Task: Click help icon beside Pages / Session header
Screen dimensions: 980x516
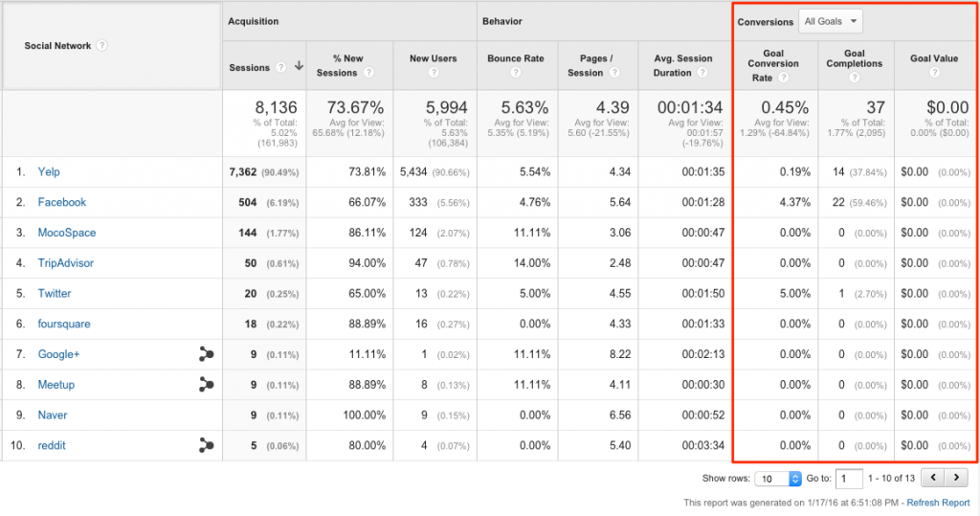Action: (615, 73)
